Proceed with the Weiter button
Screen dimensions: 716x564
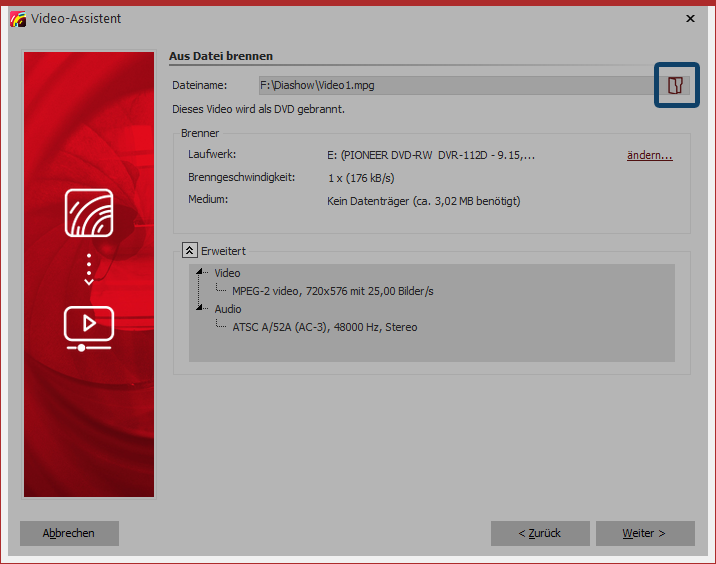pyautogui.click(x=645, y=533)
